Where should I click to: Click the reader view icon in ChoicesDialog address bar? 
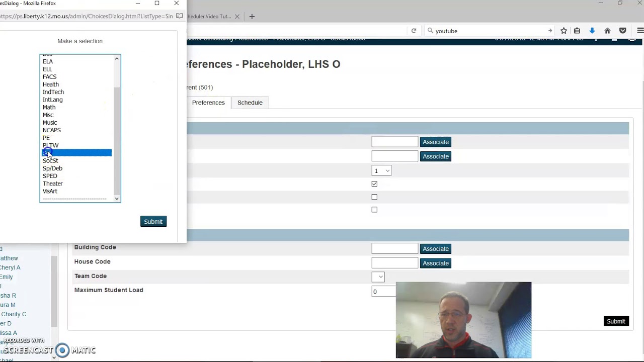179,16
